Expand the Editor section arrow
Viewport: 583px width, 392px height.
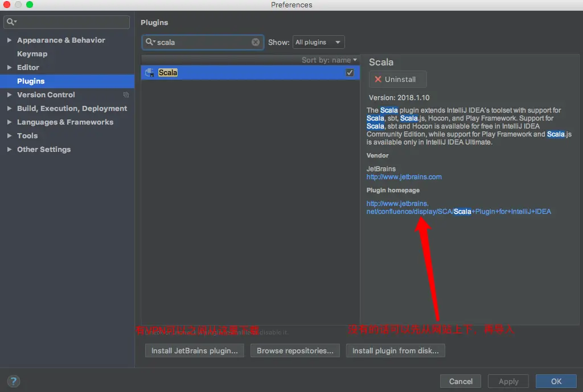(9, 67)
